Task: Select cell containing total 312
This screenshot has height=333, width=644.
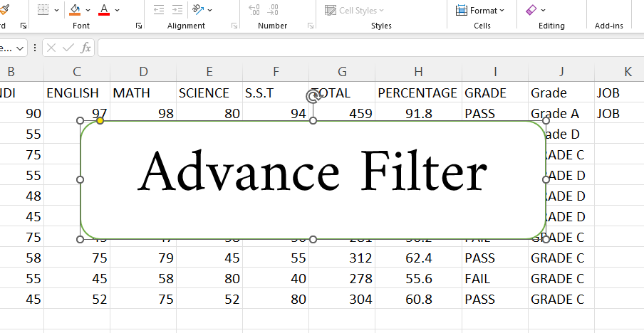Action: 342,258
